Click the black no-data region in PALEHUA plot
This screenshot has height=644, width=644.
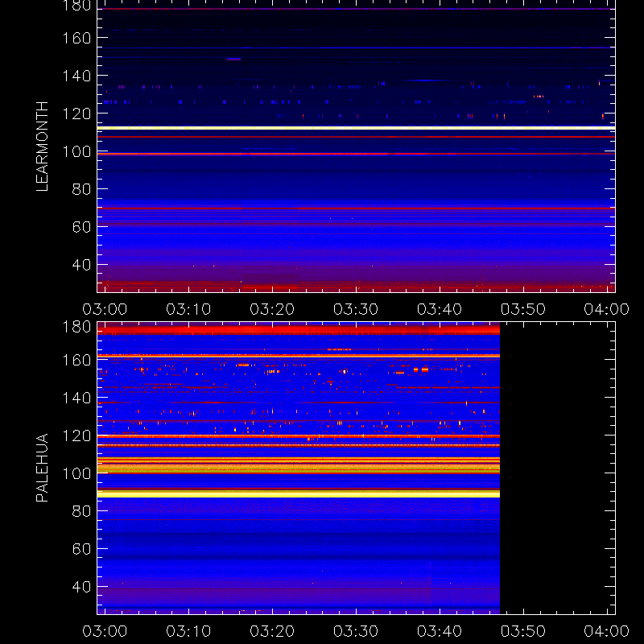click(x=557, y=469)
